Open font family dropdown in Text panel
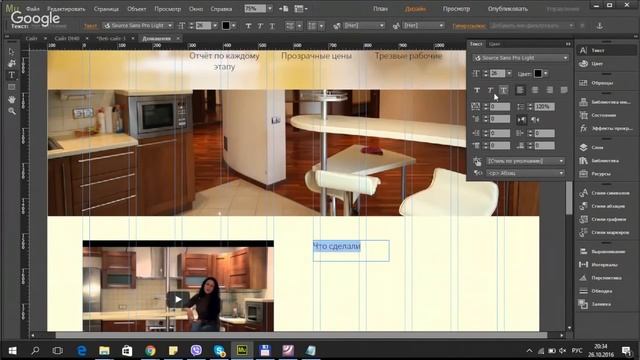640x360 pixels. tap(520, 58)
